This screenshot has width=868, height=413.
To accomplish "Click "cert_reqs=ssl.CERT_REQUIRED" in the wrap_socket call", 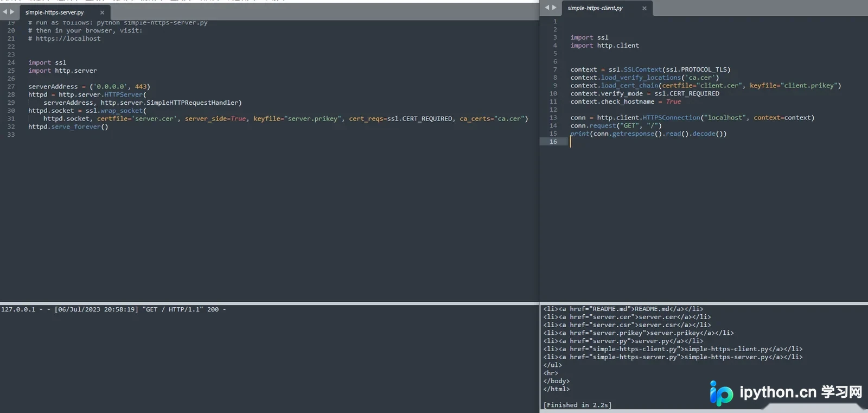I will (x=401, y=119).
